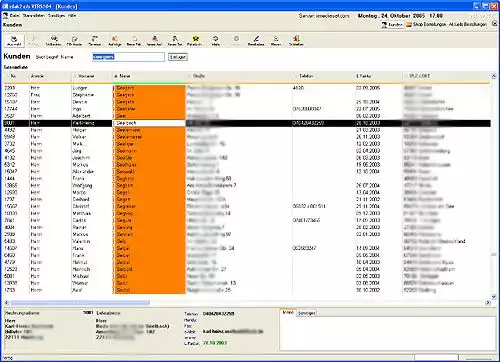
Task: Select the customer row with Vorname Michael
Action: 247,276
